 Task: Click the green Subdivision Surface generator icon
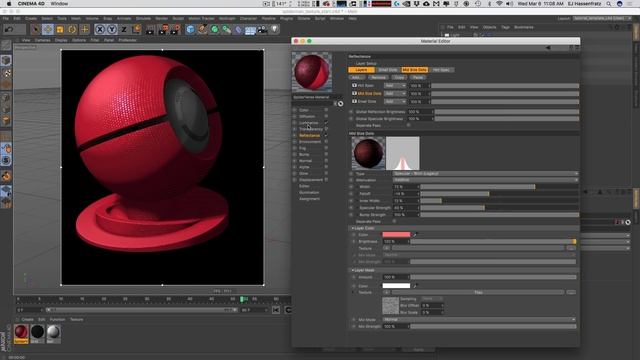coord(215,29)
